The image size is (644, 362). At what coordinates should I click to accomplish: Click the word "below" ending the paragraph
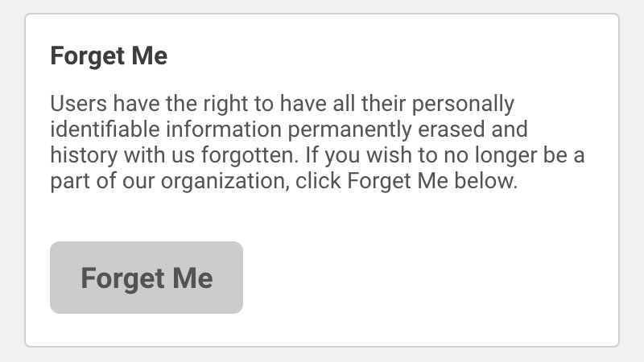pos(488,181)
